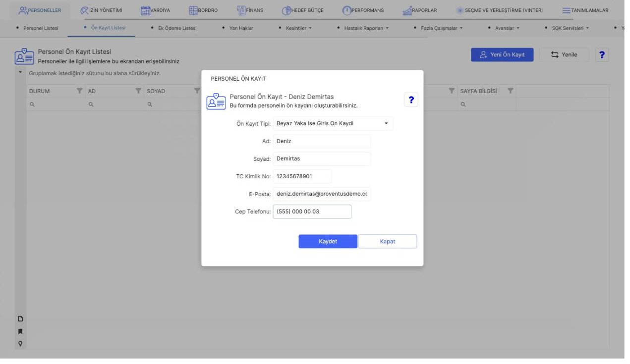Switch to the Finans module
630x364 pixels.
point(250,10)
